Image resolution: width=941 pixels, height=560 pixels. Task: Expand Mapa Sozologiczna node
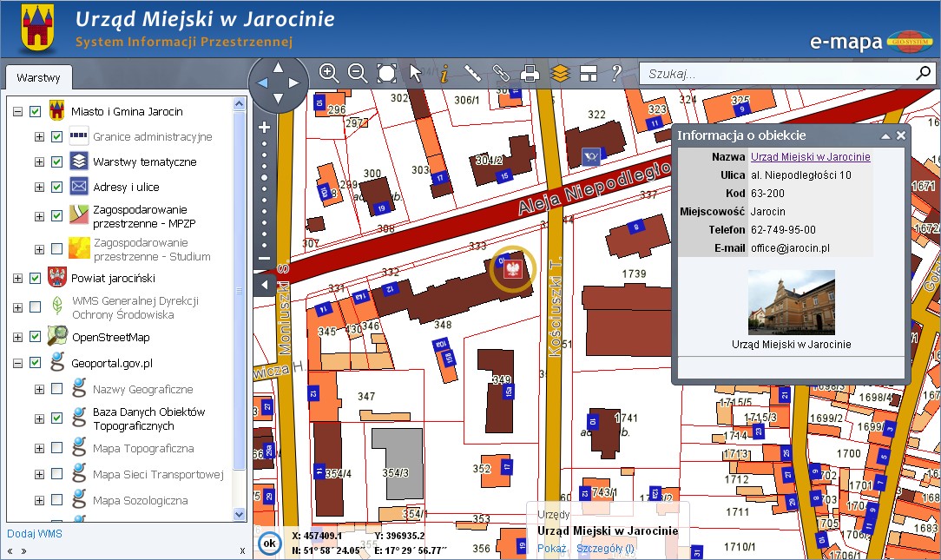click(x=40, y=501)
